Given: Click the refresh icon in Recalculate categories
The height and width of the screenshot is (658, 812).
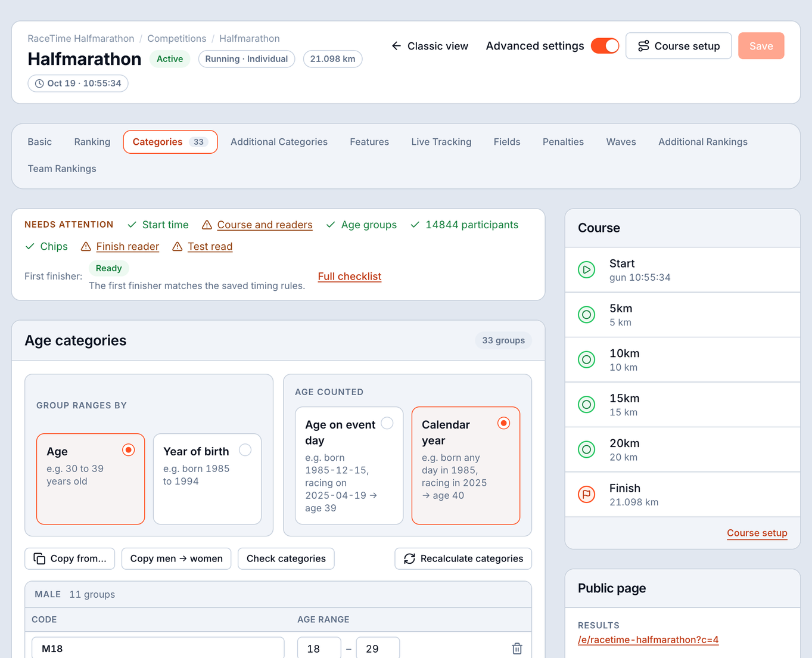Looking at the screenshot, I should (x=409, y=558).
